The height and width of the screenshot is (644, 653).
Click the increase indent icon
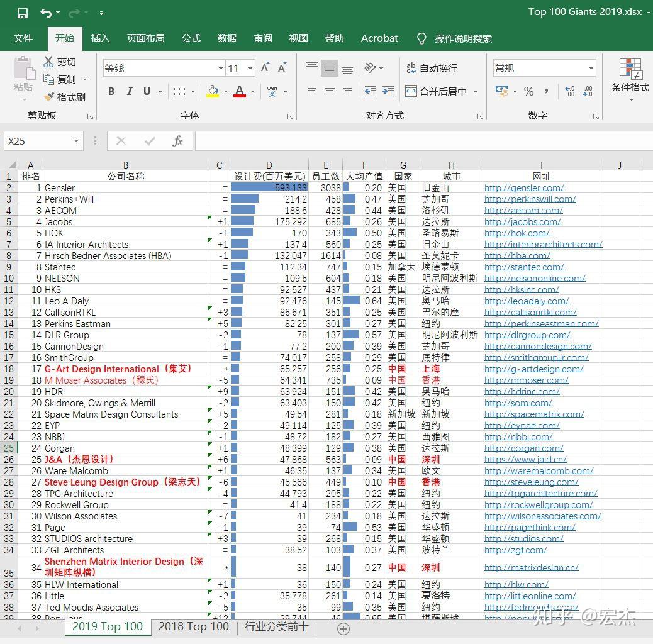tap(388, 91)
